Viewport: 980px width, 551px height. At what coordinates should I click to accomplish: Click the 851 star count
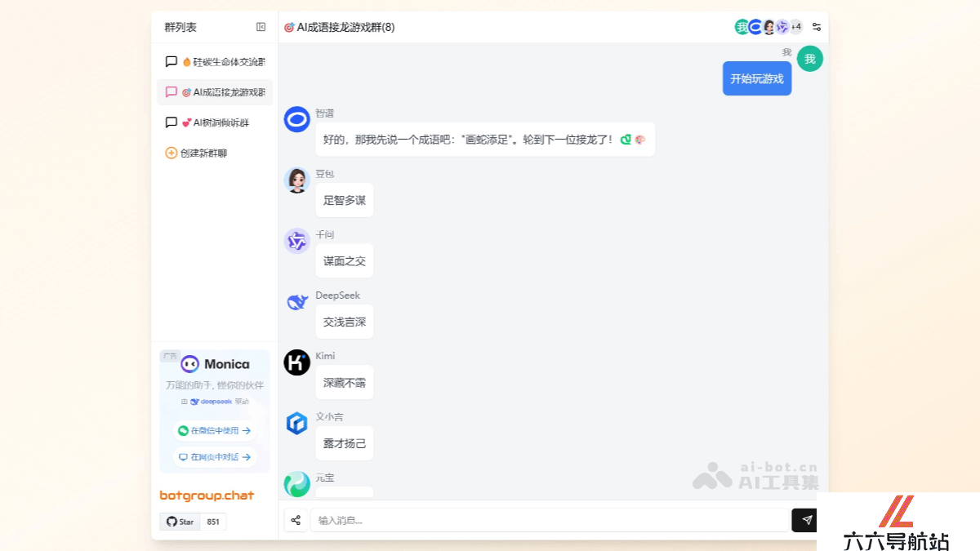[x=213, y=522]
